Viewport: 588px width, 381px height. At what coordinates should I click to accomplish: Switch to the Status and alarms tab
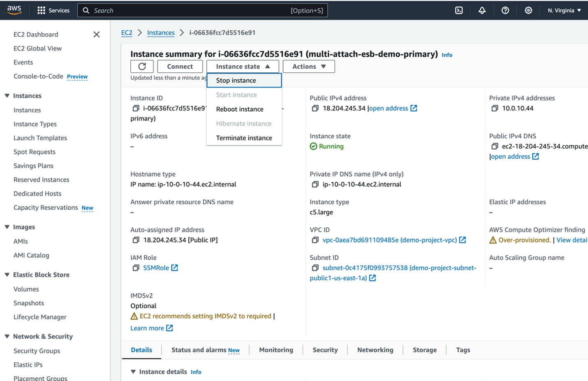pos(205,350)
